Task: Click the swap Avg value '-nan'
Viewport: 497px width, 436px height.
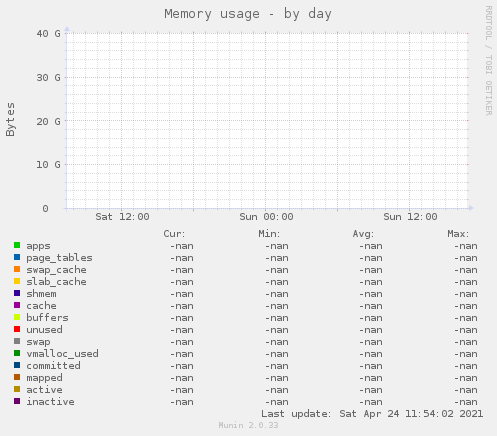Action: (x=371, y=342)
